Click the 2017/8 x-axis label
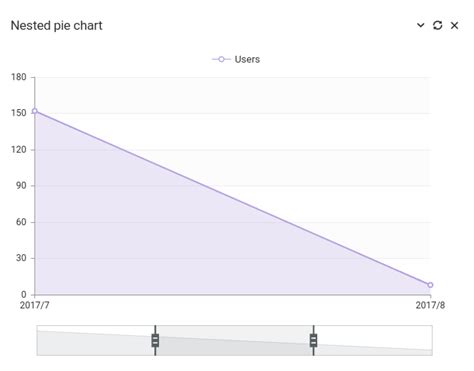Screen dimensions: 474x371 pos(430,305)
